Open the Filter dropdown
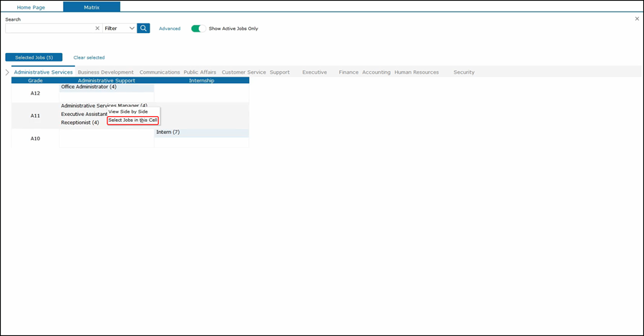The image size is (644, 336). [x=119, y=29]
